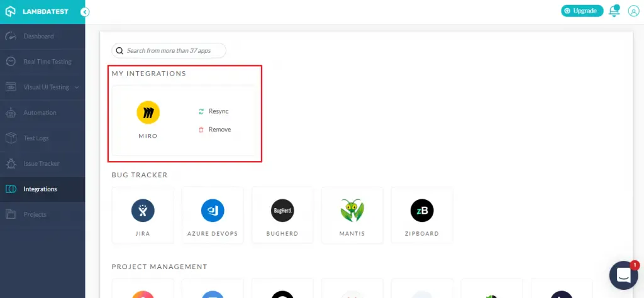Go to Real Time Testing

[42, 62]
